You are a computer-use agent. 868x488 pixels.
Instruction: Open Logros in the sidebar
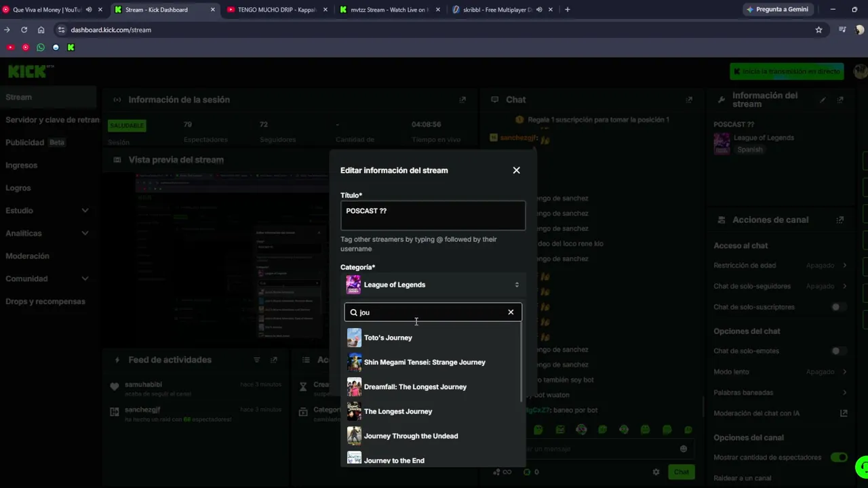click(x=18, y=188)
